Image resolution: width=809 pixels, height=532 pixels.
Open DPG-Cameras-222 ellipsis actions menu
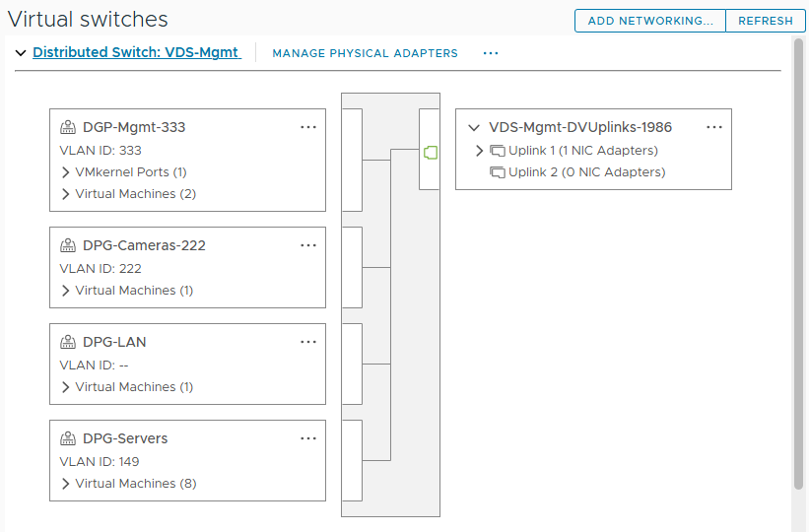point(308,245)
